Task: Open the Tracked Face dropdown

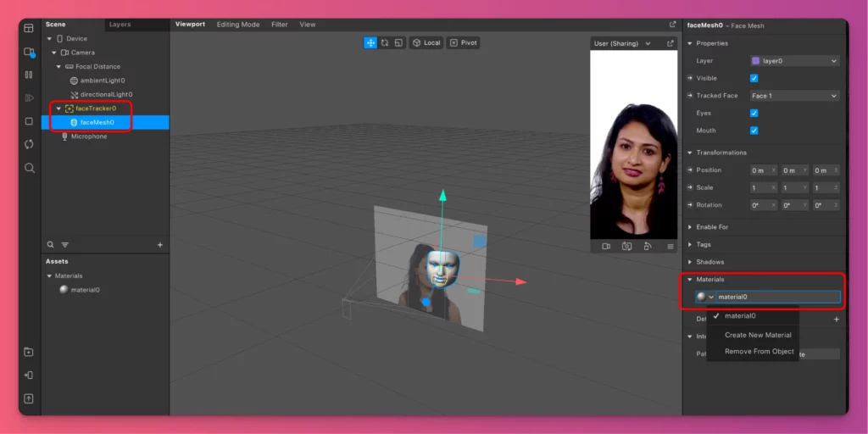Action: (x=793, y=96)
